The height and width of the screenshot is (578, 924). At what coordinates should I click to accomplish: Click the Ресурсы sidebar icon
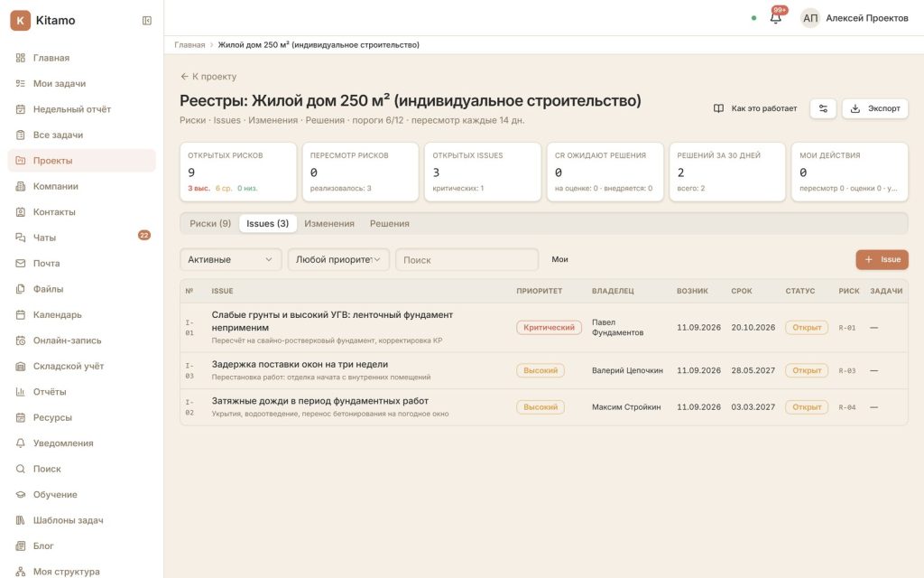[21, 417]
